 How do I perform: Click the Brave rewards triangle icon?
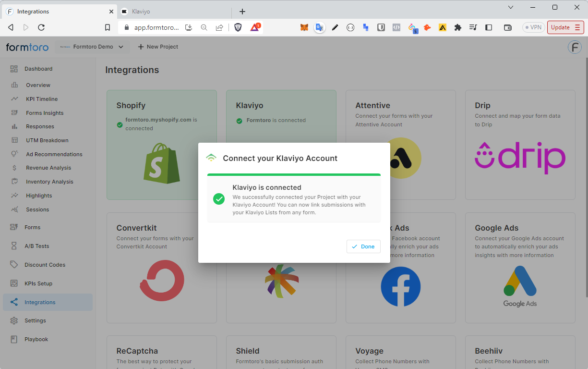pyautogui.click(x=255, y=27)
